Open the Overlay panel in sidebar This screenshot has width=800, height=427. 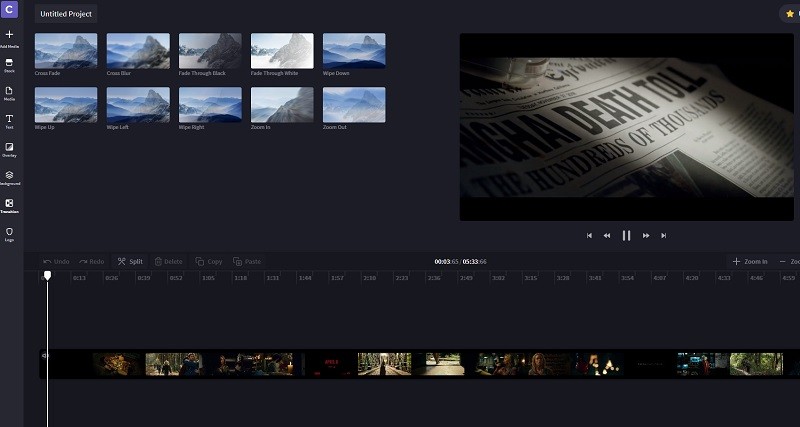coord(9,150)
